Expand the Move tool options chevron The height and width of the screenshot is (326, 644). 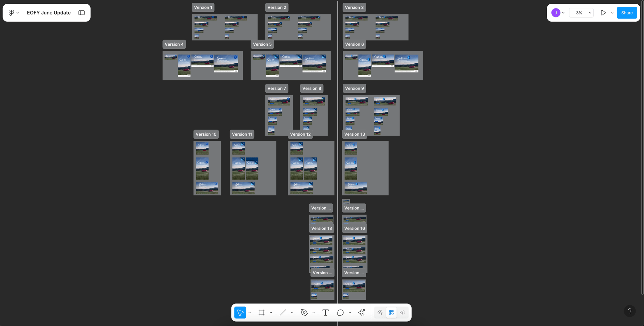point(250,313)
